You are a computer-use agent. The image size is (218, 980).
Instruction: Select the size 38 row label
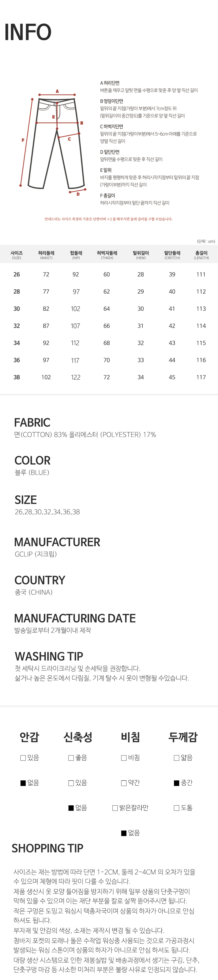(17, 377)
